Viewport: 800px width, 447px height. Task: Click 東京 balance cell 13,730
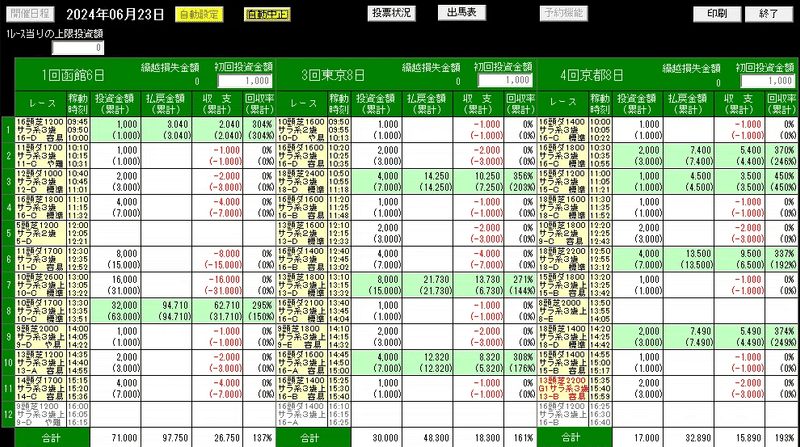[478, 285]
